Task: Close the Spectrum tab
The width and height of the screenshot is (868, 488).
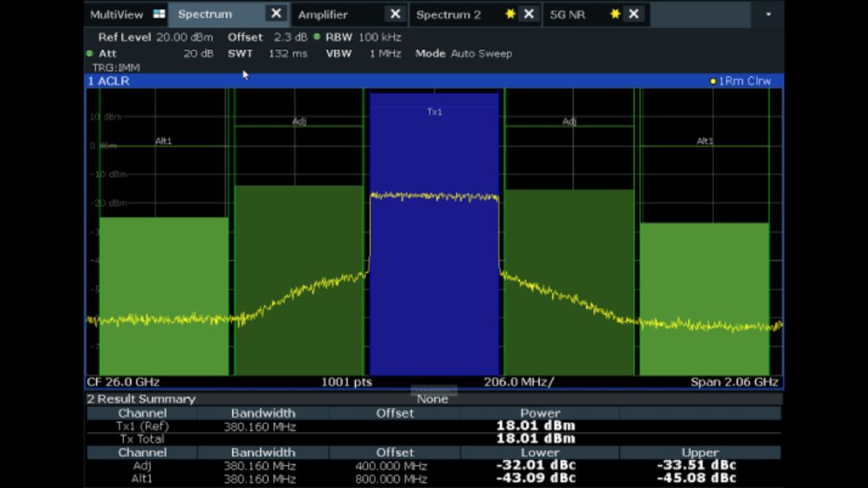Action: (x=275, y=14)
